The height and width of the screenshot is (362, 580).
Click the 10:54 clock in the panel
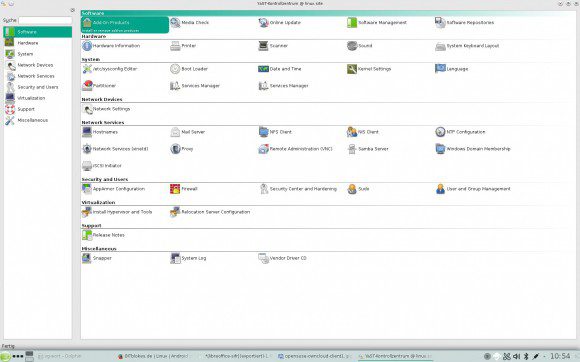tap(560, 356)
